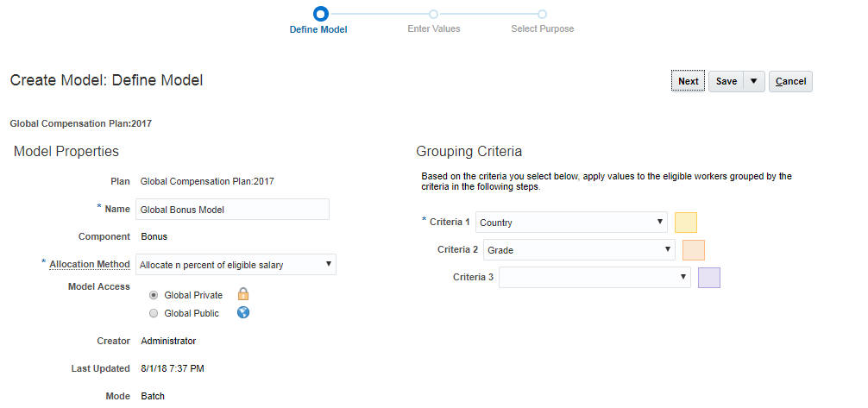Open the empty Criteria 3 dropdown
868x408 pixels.
594,278
